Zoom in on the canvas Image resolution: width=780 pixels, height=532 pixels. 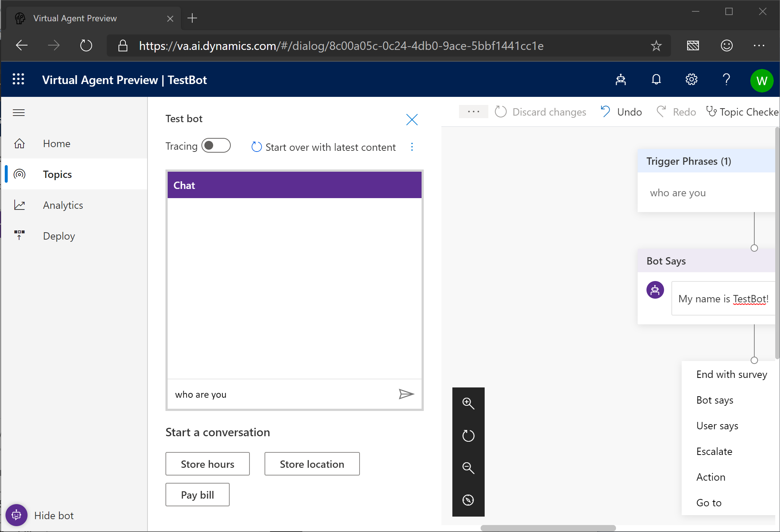coord(468,403)
